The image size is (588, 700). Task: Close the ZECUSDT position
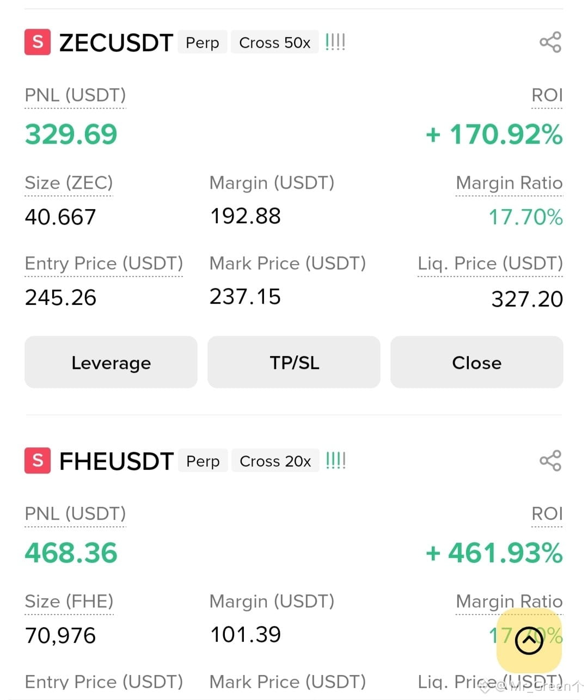(477, 362)
